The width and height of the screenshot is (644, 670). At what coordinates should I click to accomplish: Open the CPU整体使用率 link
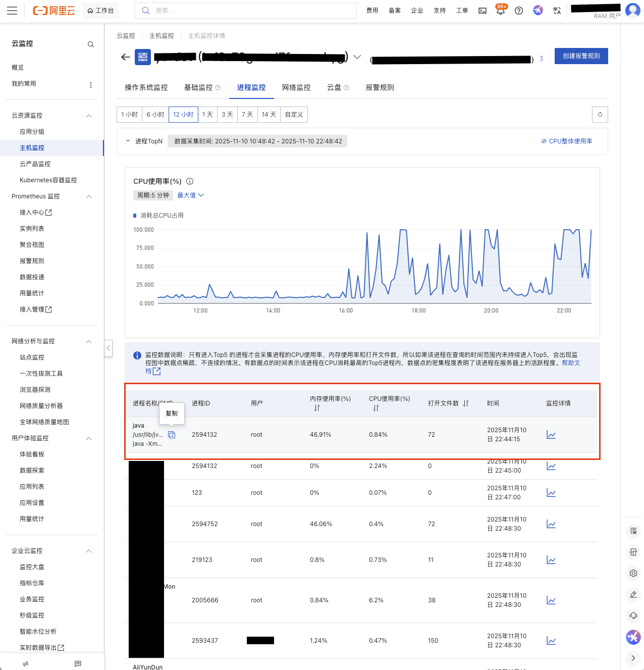click(x=567, y=141)
